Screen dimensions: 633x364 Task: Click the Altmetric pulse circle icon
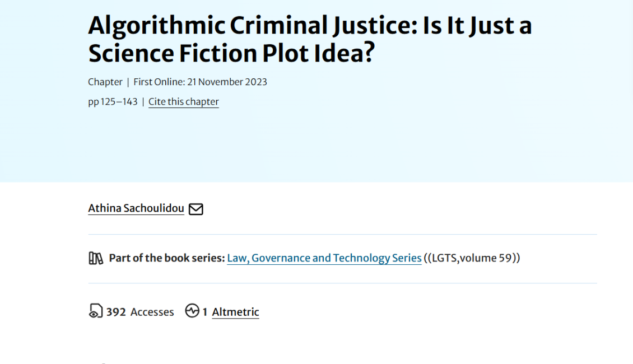(192, 311)
